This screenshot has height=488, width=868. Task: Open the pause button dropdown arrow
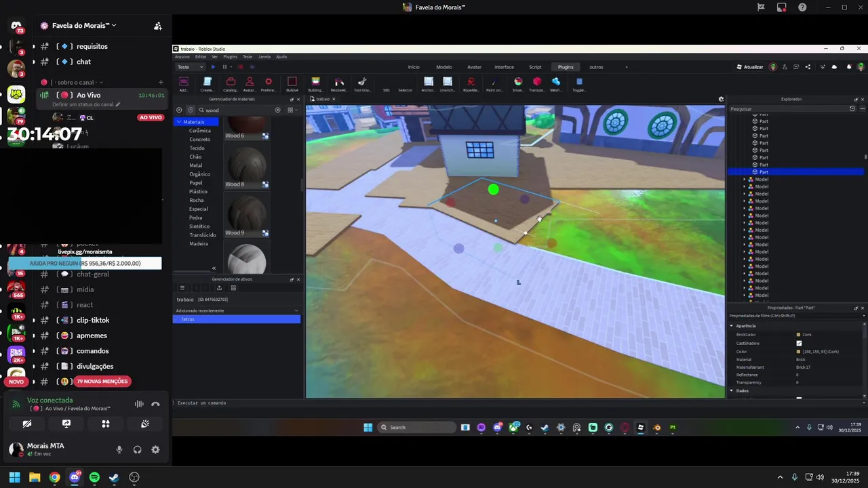pyautogui.click(x=231, y=67)
